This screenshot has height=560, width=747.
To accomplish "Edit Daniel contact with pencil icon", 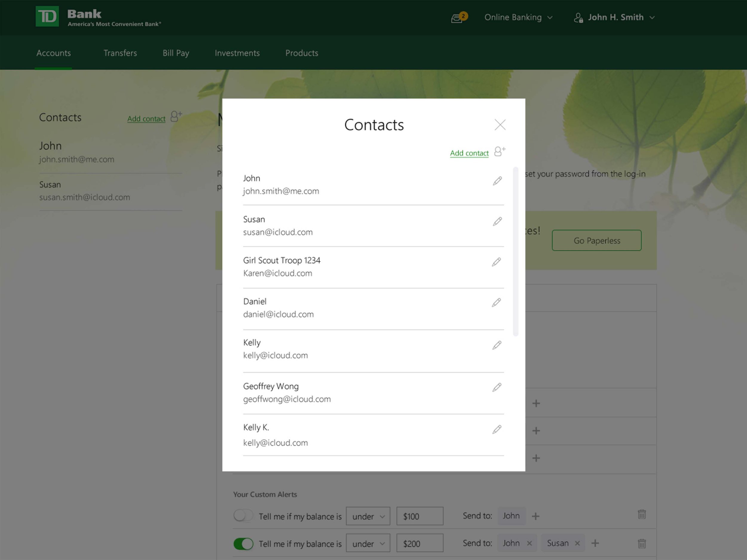I will click(496, 303).
